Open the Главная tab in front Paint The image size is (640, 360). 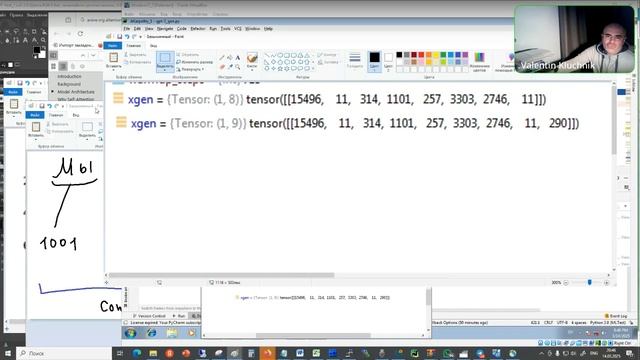[x=133, y=46]
